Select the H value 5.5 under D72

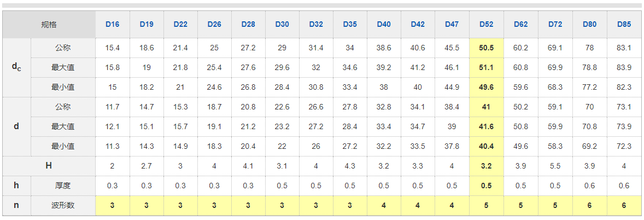555,166
